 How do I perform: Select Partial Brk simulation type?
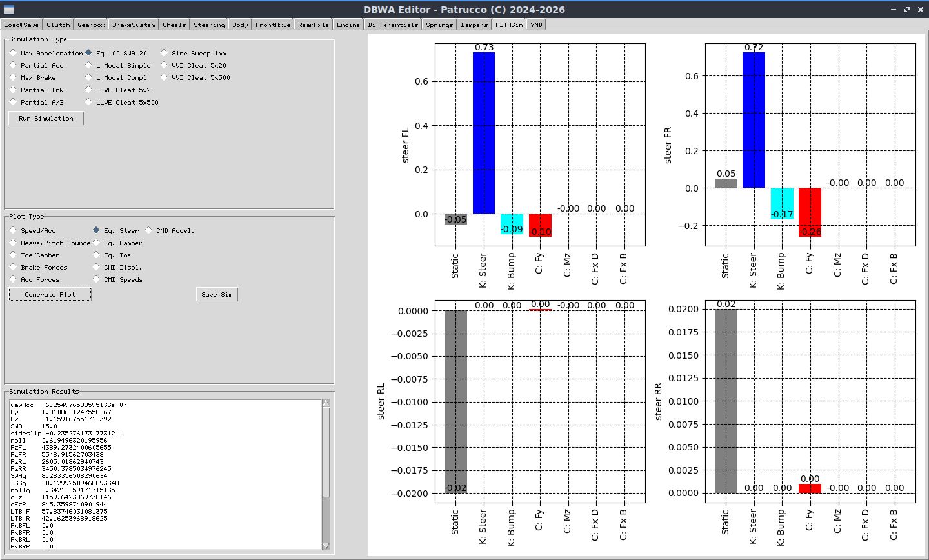pos(37,90)
